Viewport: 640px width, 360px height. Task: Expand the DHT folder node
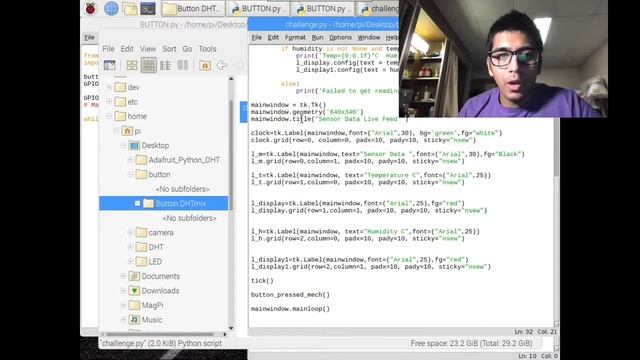[x=130, y=247]
